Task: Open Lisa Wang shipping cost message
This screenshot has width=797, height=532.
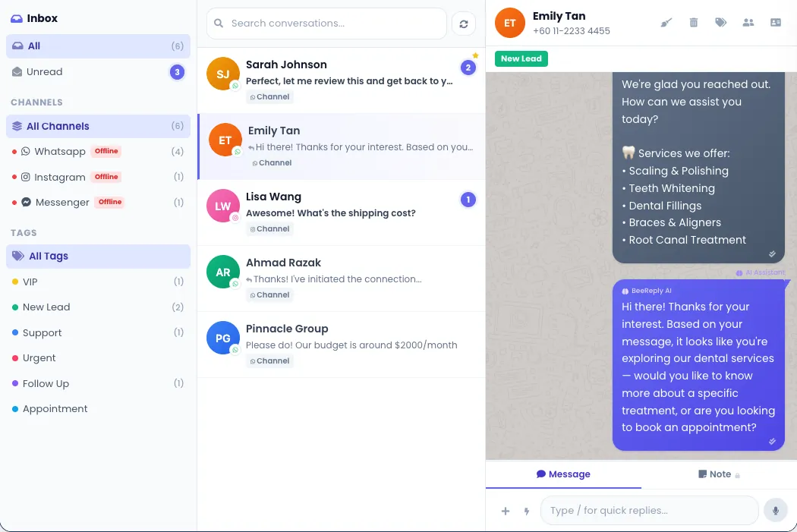Action: [x=331, y=213]
